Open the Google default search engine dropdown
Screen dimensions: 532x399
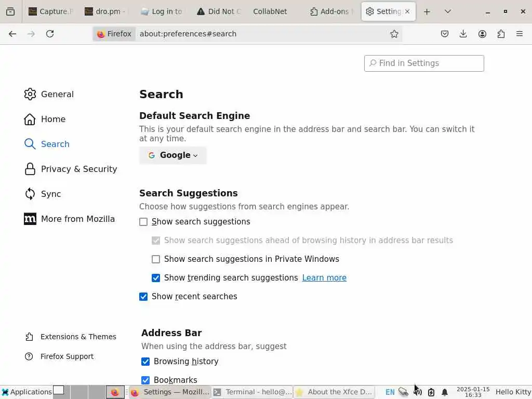pos(172,155)
